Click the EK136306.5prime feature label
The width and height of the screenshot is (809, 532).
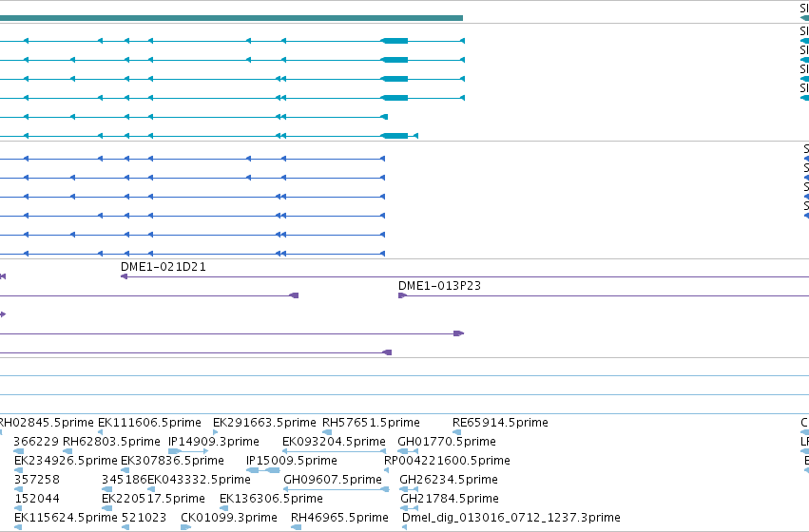click(271, 499)
